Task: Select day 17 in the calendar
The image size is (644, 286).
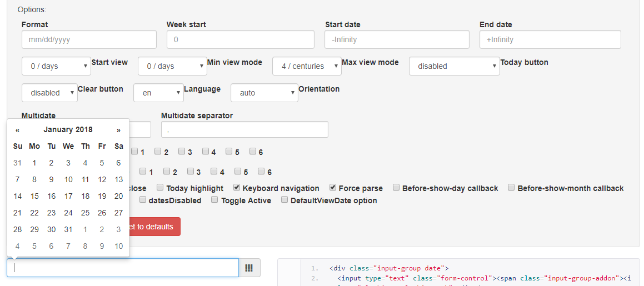Action: (68, 196)
